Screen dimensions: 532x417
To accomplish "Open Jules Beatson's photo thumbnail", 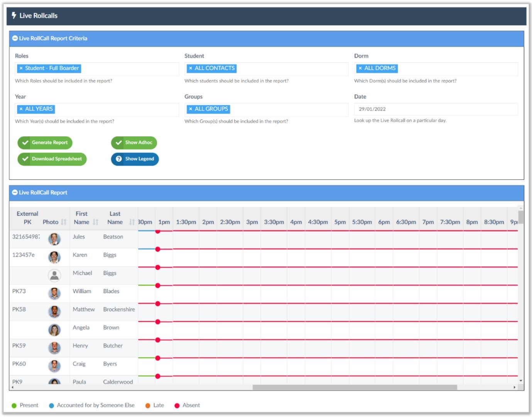I will (x=54, y=239).
